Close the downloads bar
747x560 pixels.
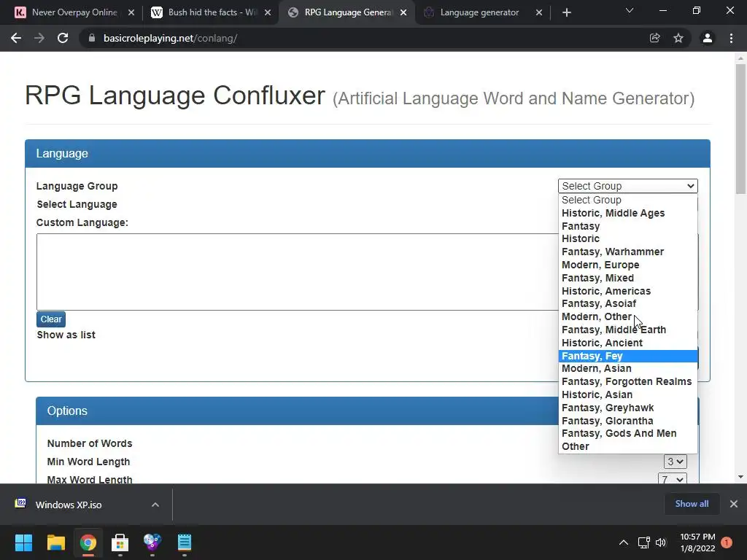(734, 504)
